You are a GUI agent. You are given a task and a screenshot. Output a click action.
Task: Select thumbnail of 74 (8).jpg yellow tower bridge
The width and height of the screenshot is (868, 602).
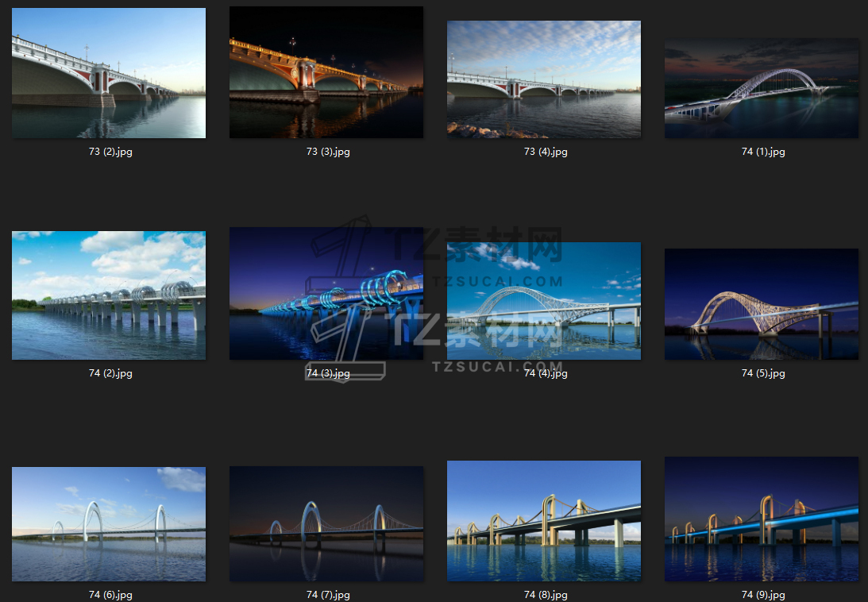pos(544,520)
